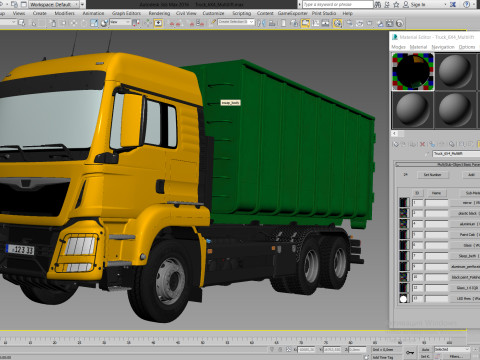480x360 pixels.
Task: Open the Sign In dropdown arrow
Action: coord(446,4)
